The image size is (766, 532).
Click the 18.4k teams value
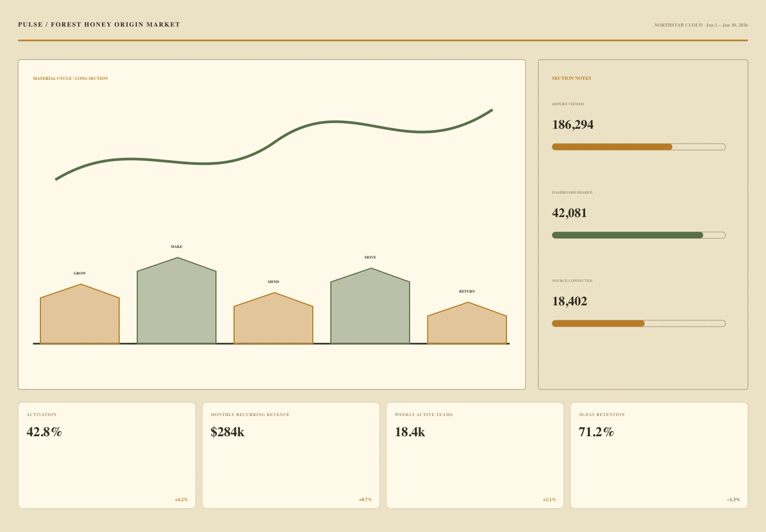click(410, 432)
